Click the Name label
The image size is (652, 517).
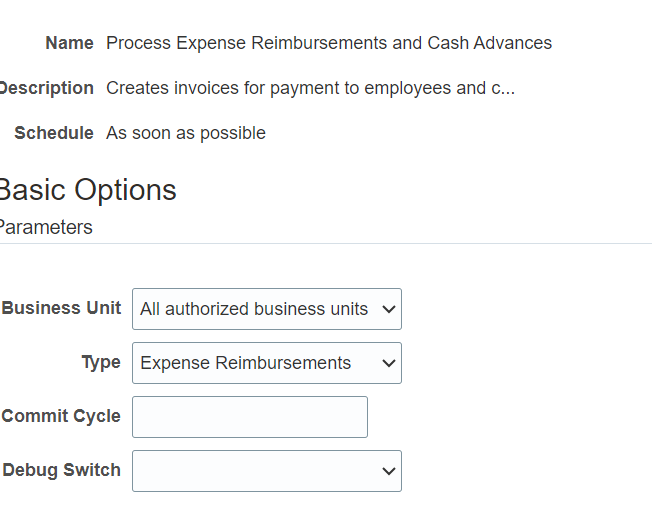[69, 43]
